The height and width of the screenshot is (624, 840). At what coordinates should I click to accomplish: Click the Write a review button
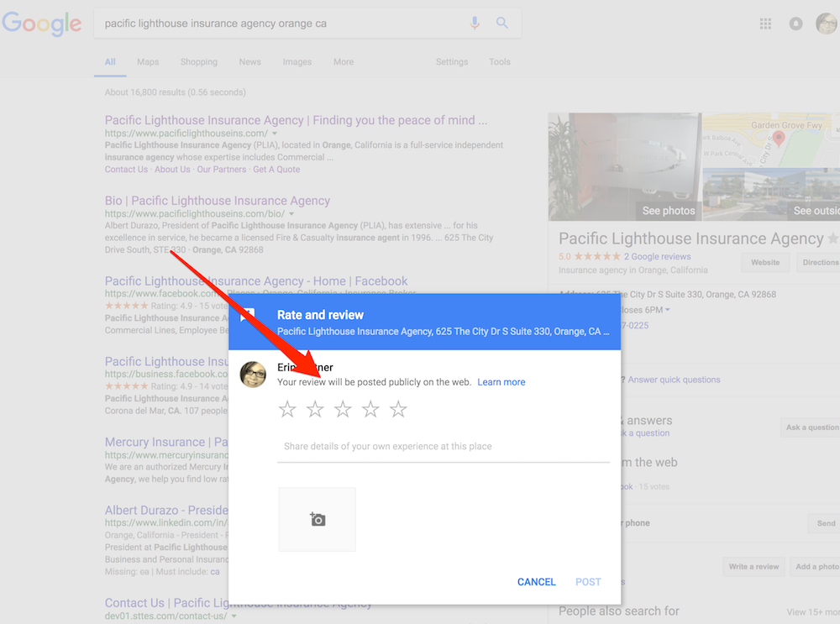coord(753,567)
